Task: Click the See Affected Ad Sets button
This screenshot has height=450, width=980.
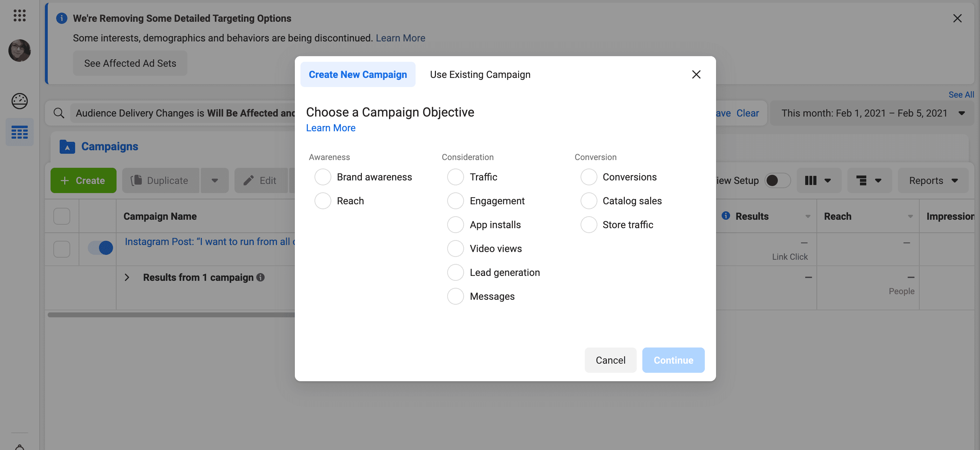Action: pyautogui.click(x=130, y=63)
